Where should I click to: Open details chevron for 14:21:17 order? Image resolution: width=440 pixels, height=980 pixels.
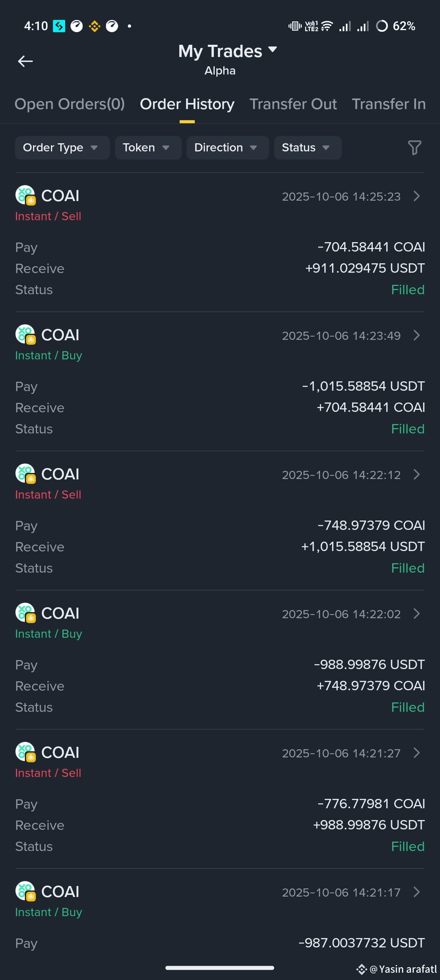416,892
